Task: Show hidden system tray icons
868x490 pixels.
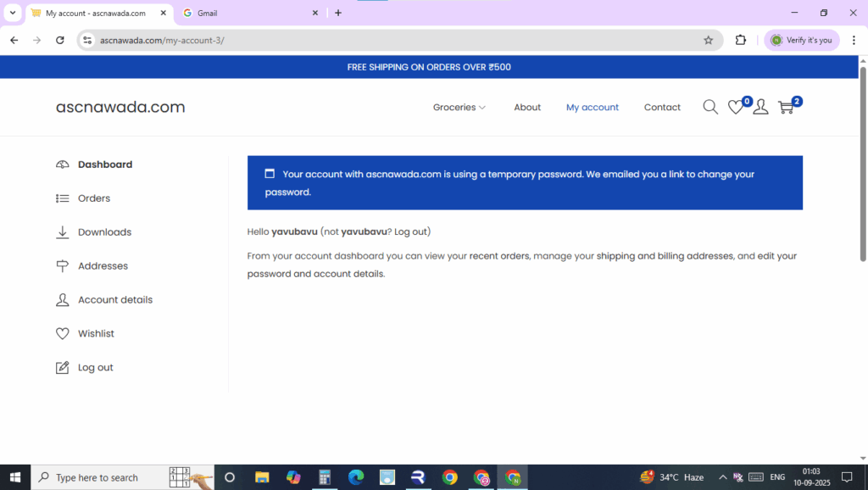Action: point(722,477)
